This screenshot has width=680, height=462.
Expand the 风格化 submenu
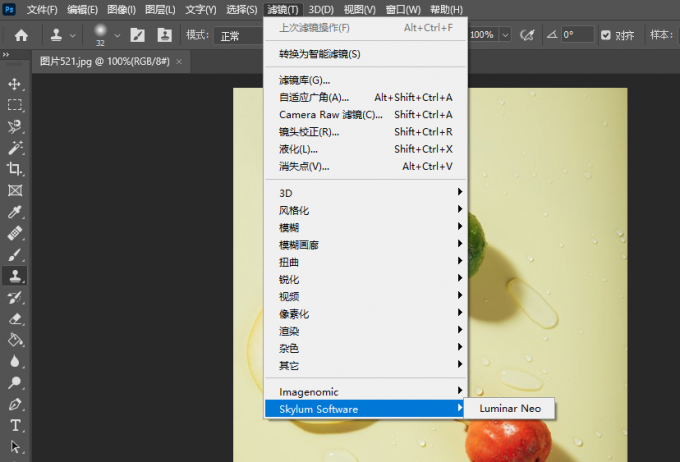pyautogui.click(x=365, y=210)
